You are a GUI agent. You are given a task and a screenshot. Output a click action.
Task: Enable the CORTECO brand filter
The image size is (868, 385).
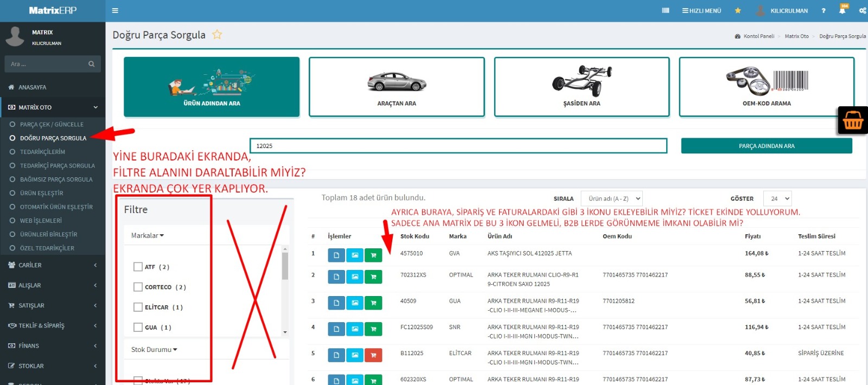coord(138,287)
